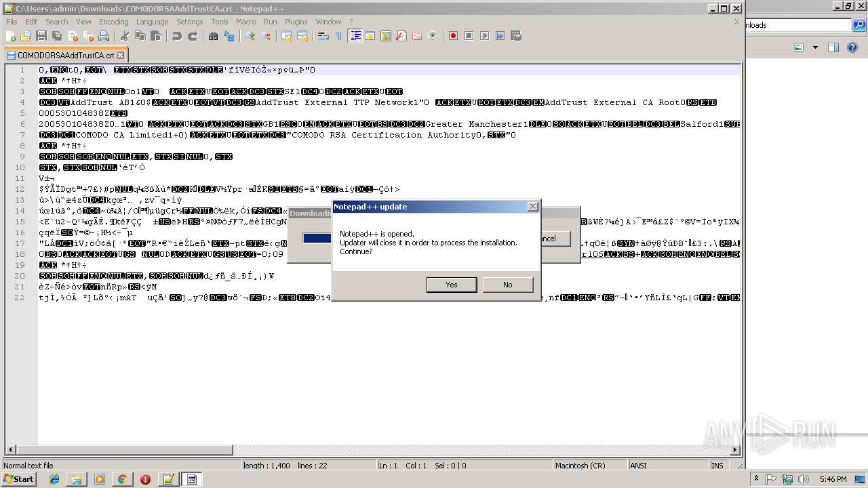Start macro recording with red dot
Screen dimensions: 868x488
tap(453, 36)
